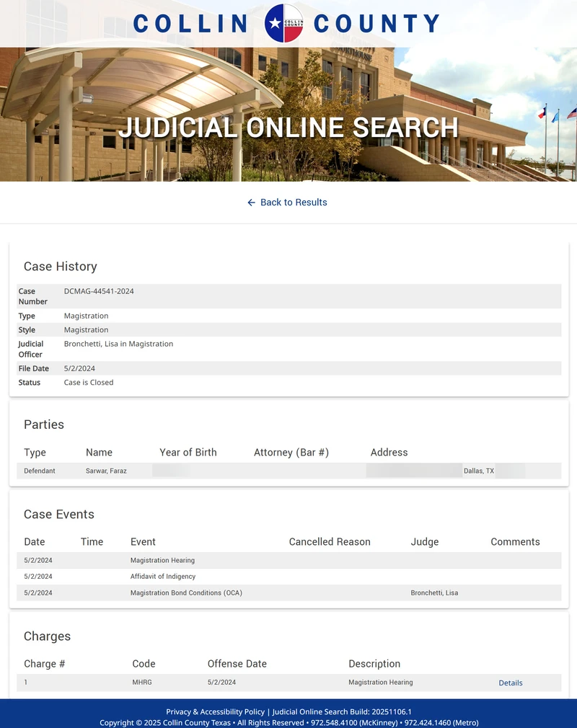Select case number DCMAG-44541-2024
This screenshot has width=577, height=728.
click(x=99, y=291)
